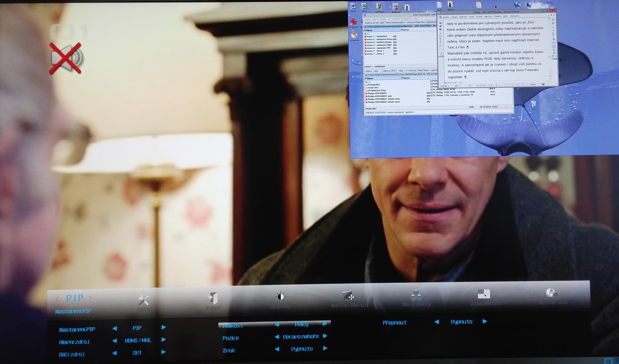
Task: Select the Konec exit icon
Action: (213, 298)
